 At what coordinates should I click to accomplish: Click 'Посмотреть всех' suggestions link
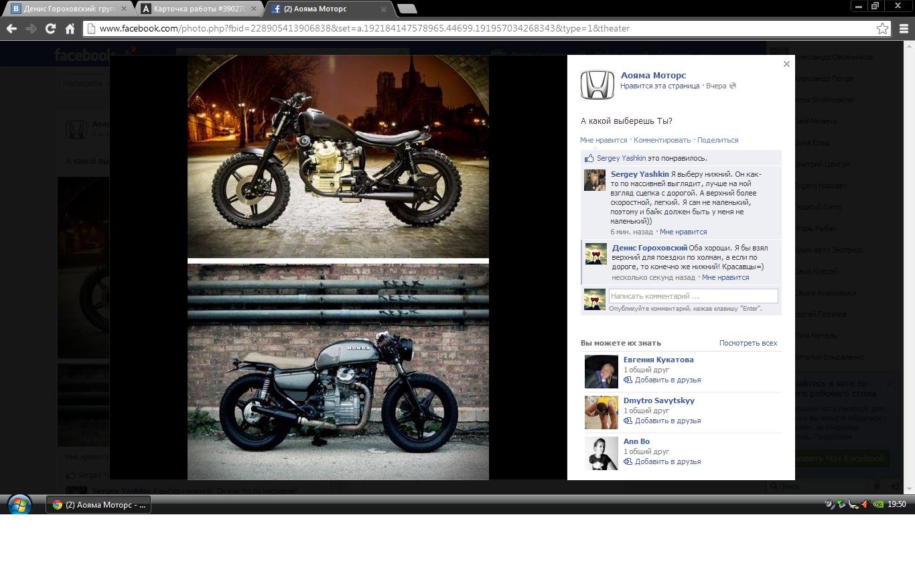click(748, 343)
